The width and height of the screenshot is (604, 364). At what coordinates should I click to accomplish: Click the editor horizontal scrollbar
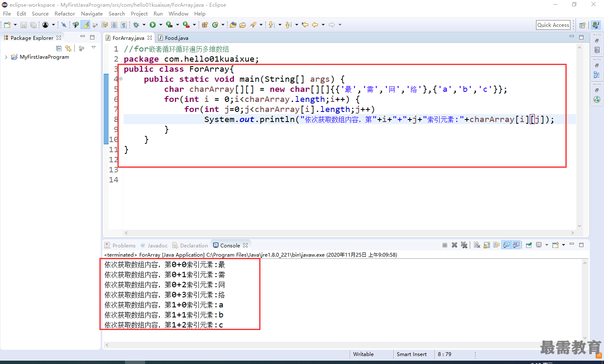coord(349,233)
